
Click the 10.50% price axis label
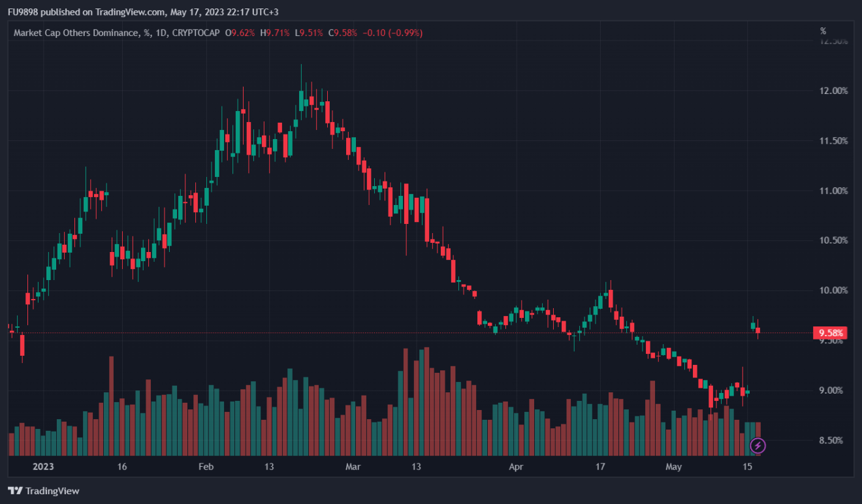[x=834, y=240]
